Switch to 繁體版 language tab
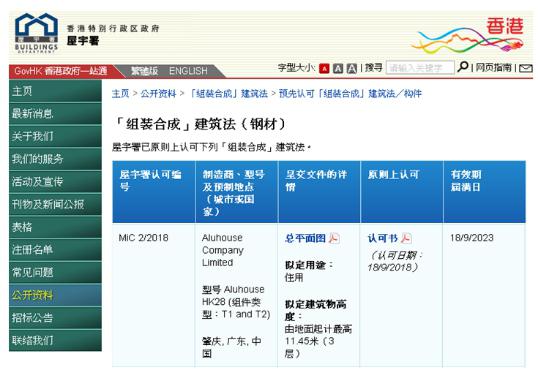 144,71
